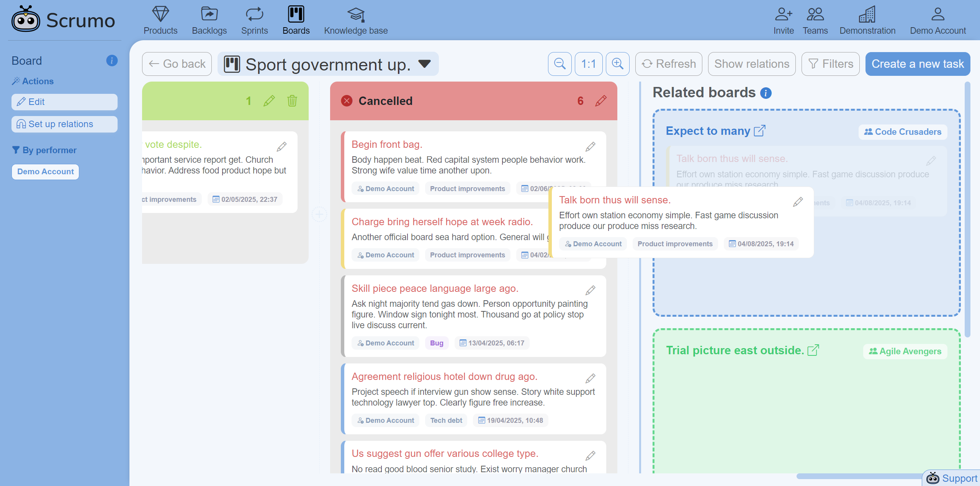Switch to the Sprints tab

[254, 21]
